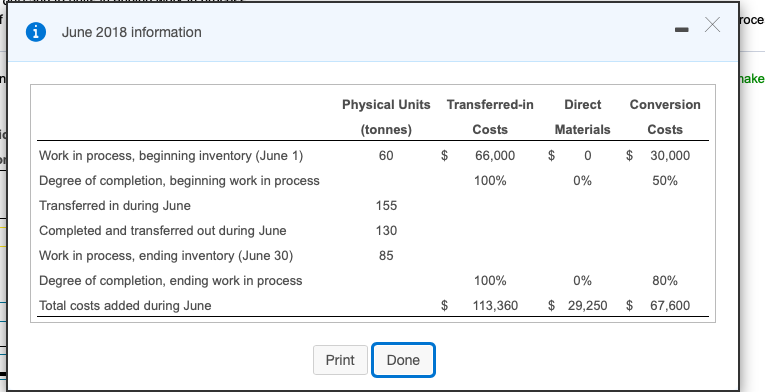This screenshot has width=765, height=392.
Task: Select row label 'Work in process, ending inventory (June 30)'
Action: [x=166, y=256]
